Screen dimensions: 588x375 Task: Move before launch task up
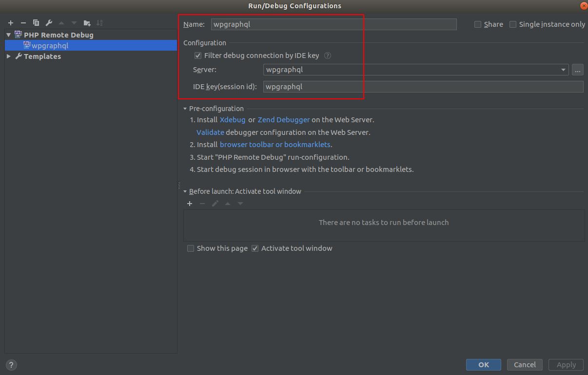(x=228, y=204)
